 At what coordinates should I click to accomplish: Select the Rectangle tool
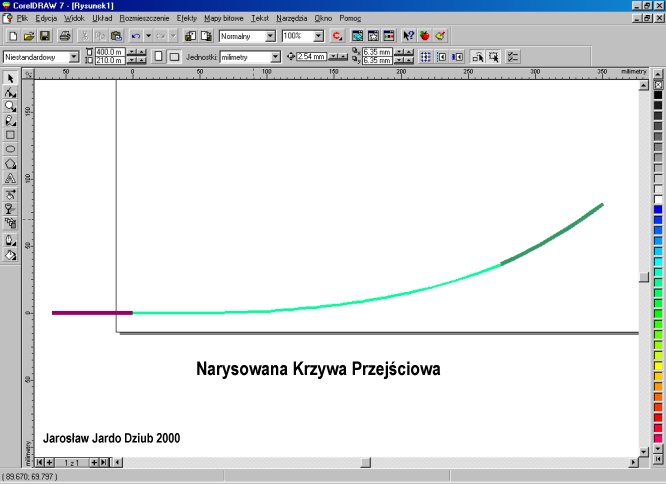click(10, 134)
